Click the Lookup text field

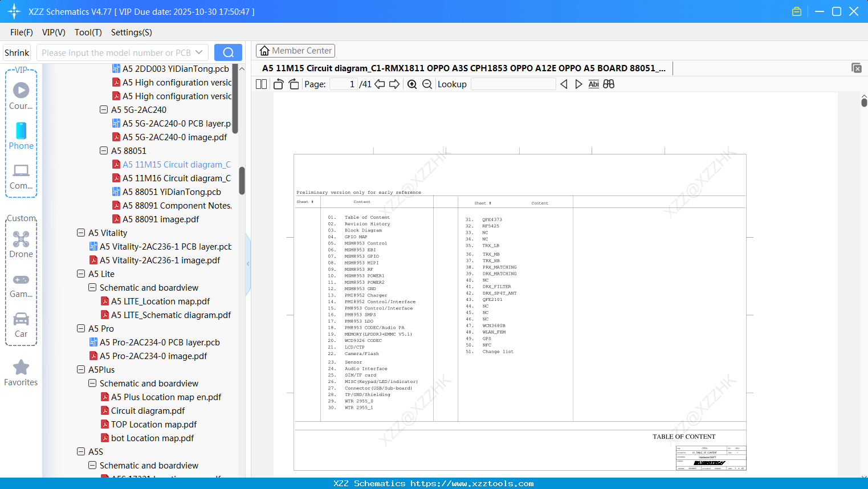(513, 84)
